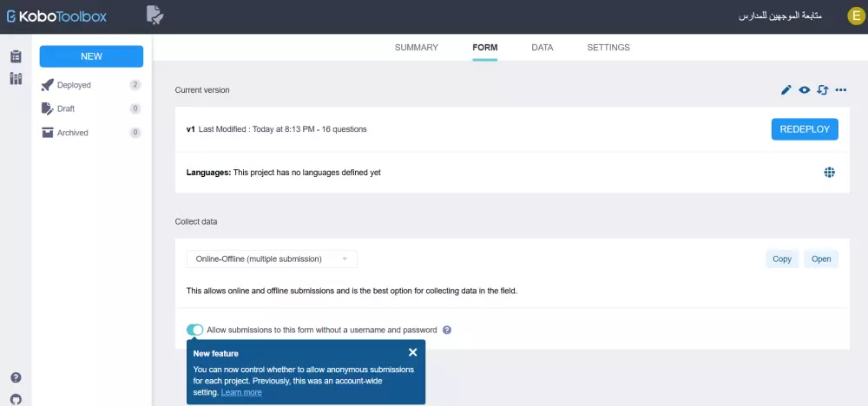Click the KoboToolbox logo
Screen dimensions: 868x406
tap(56, 16)
